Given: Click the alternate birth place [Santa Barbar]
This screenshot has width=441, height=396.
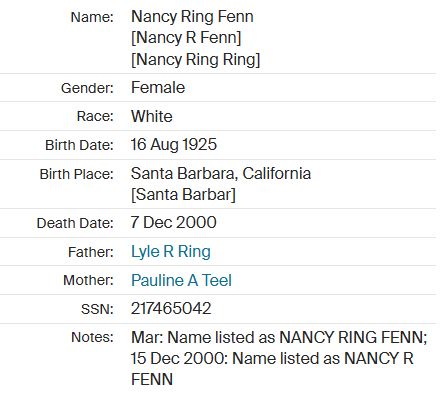Looking at the screenshot, I should tap(183, 195).
